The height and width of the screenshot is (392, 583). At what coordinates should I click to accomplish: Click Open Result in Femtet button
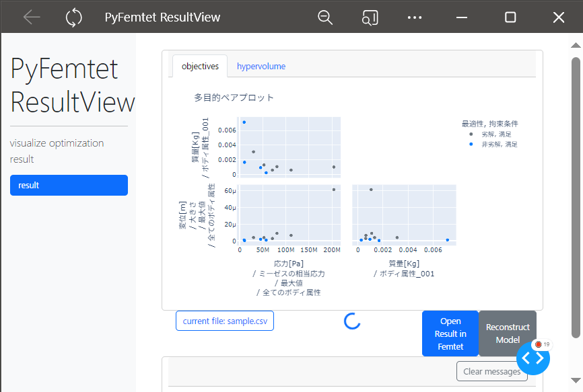click(x=450, y=334)
